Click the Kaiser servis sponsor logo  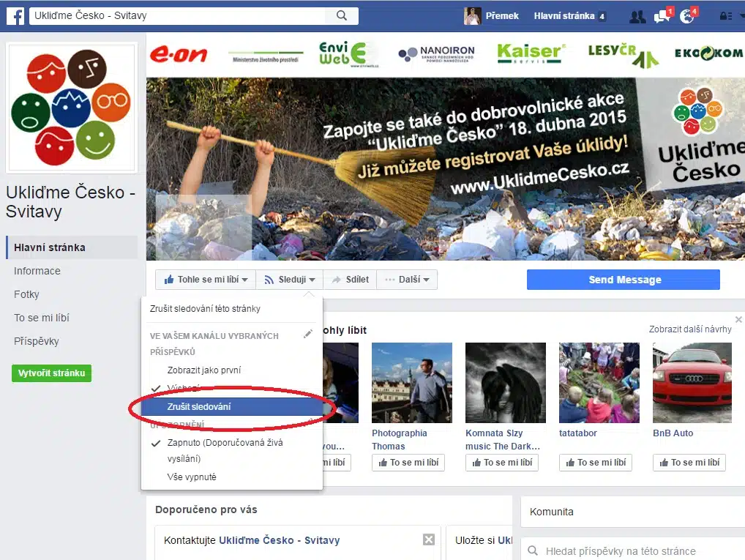tap(531, 53)
